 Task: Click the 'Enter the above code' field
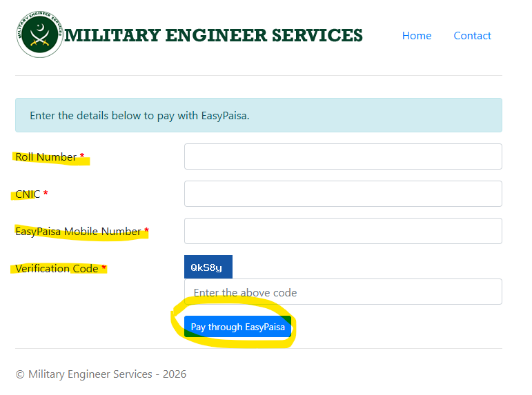[x=343, y=292]
